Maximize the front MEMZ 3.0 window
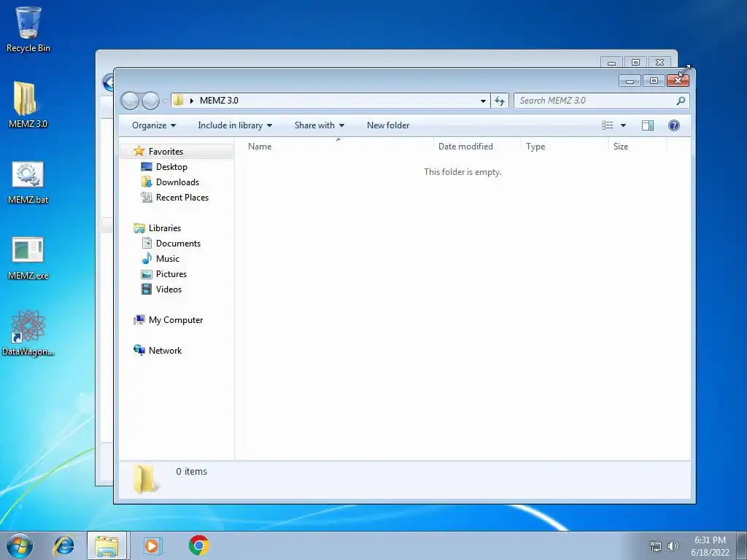 click(x=654, y=81)
